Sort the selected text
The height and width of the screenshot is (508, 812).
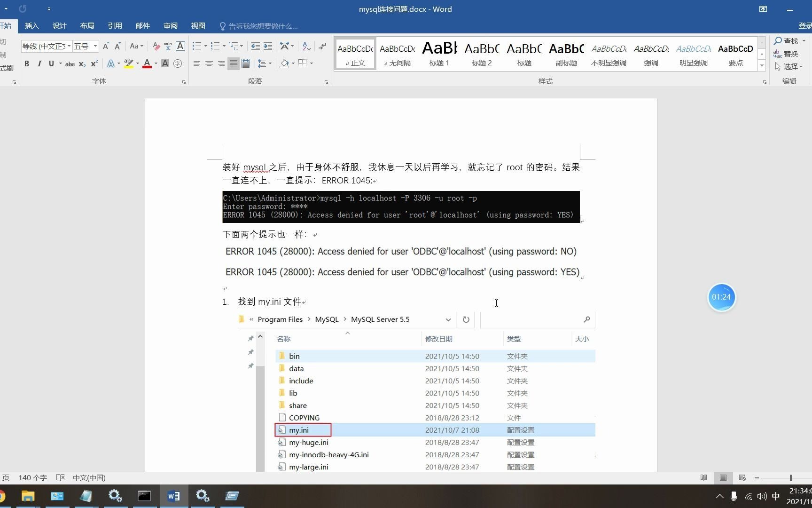point(306,46)
